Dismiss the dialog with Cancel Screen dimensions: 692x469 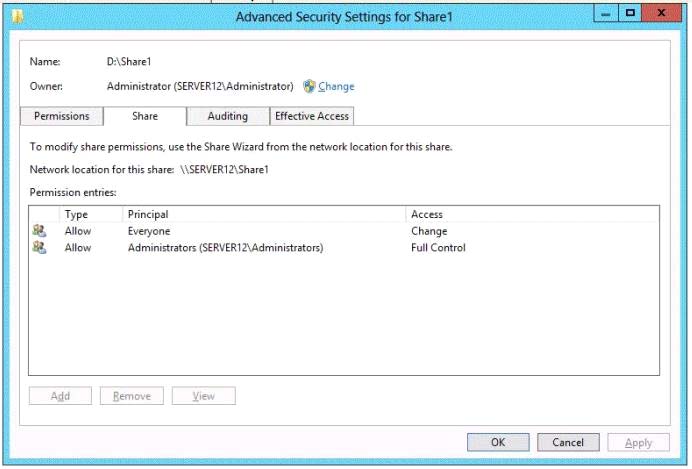(568, 443)
